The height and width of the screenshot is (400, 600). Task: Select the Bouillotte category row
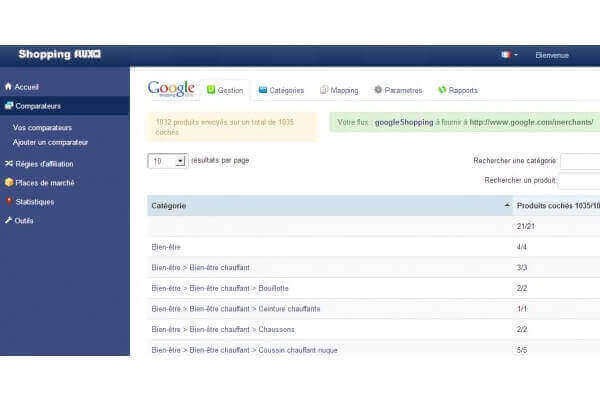coord(374,288)
